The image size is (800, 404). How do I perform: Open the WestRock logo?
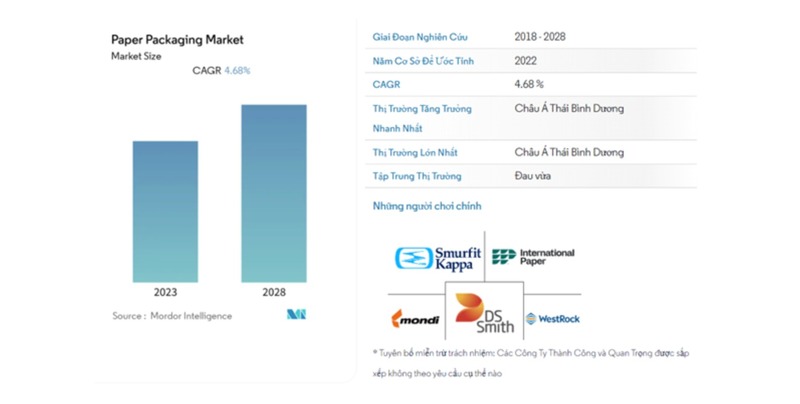(552, 319)
